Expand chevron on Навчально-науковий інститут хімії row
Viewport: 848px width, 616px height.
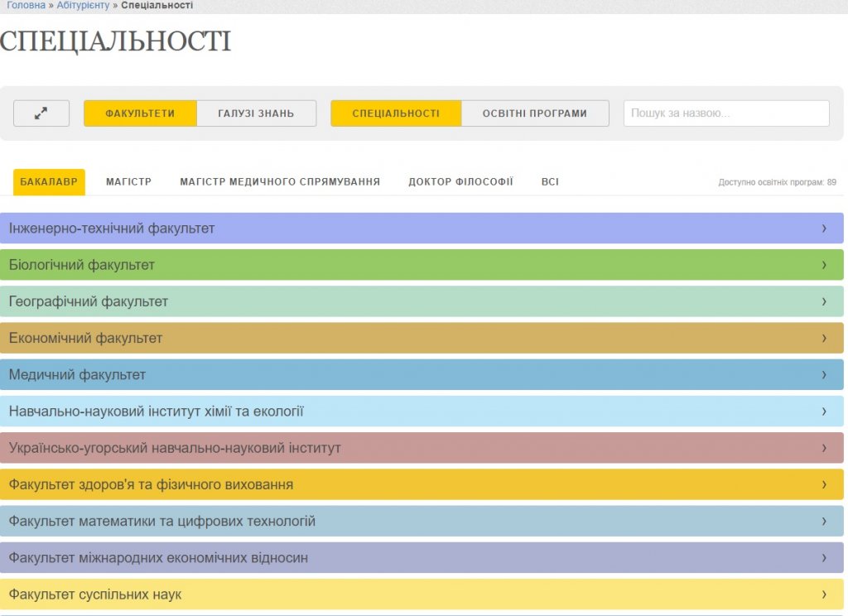(x=824, y=411)
